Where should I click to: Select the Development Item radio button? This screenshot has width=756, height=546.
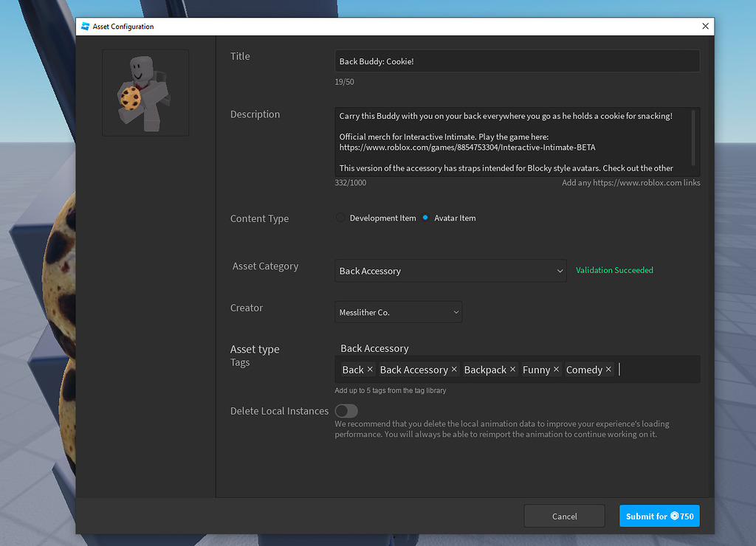[339, 218]
